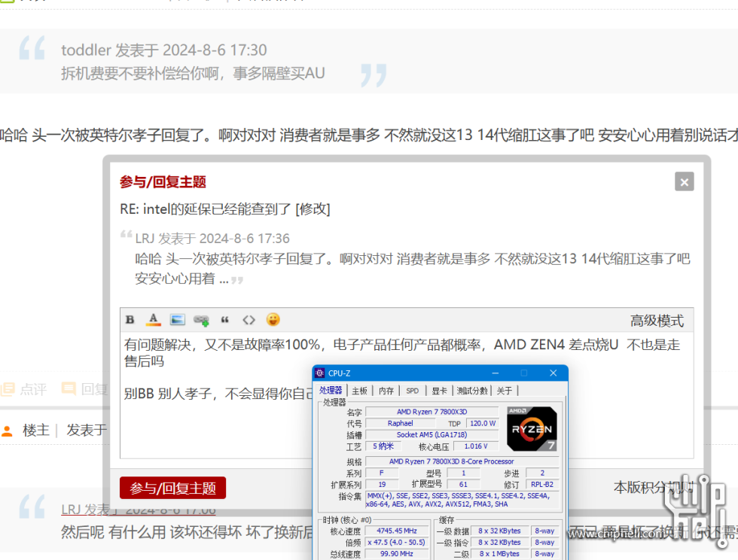Screen dimensions: 738x560
Task: Open the 本版积分规则 link
Action: tap(654, 488)
